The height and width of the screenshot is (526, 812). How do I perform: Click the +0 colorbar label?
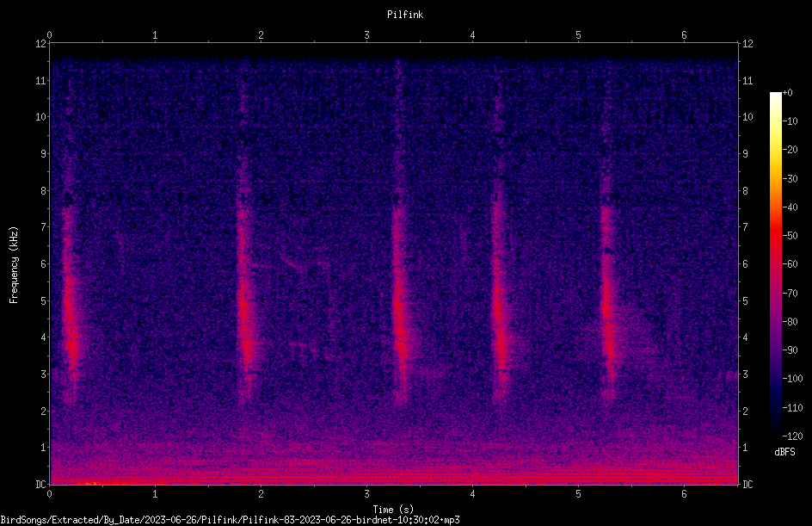click(x=788, y=93)
